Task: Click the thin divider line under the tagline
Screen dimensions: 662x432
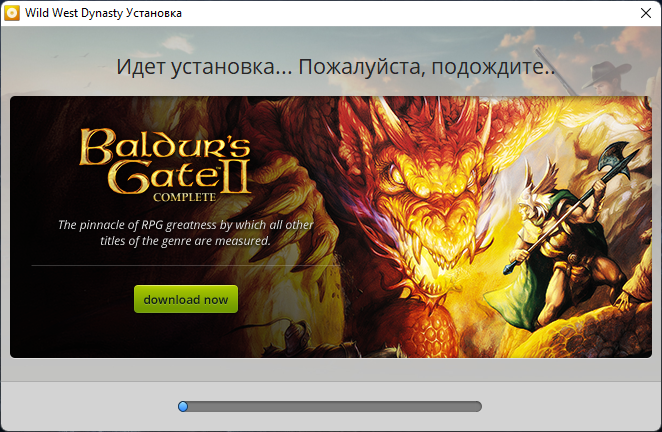Action: pos(185,266)
